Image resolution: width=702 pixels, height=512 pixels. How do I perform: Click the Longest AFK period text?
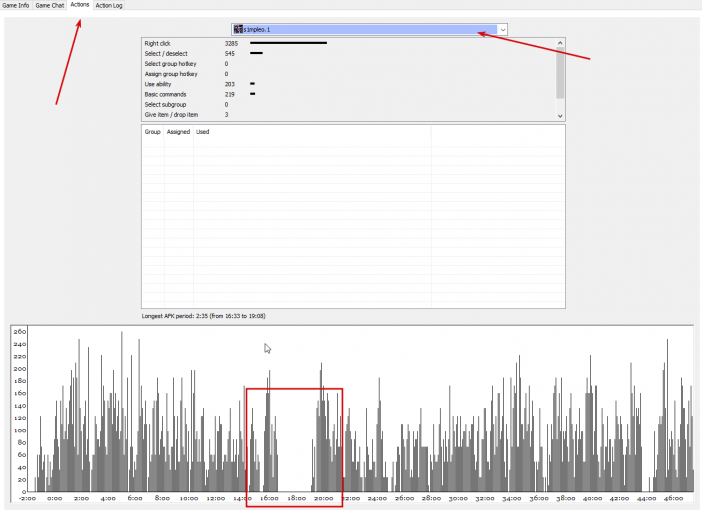click(204, 316)
